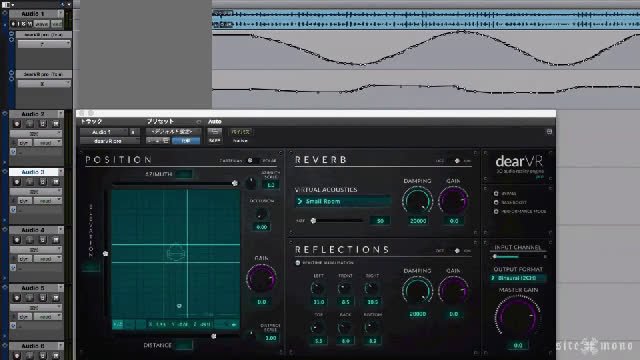This screenshot has height=360, width=640.
Task: Open the first dearVR automation lane parameter selector
Action: [44, 44]
